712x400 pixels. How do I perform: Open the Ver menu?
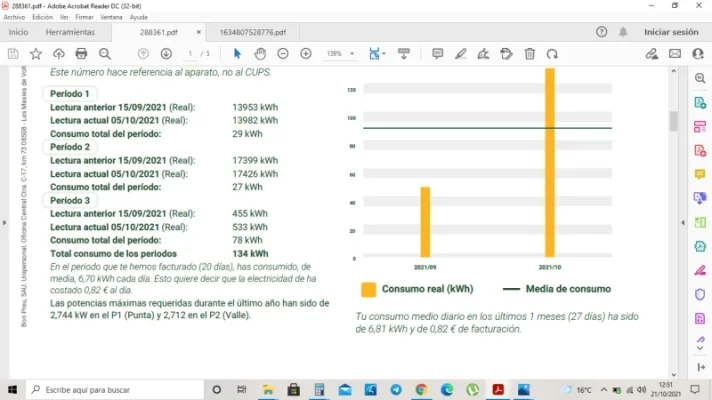tap(64, 17)
